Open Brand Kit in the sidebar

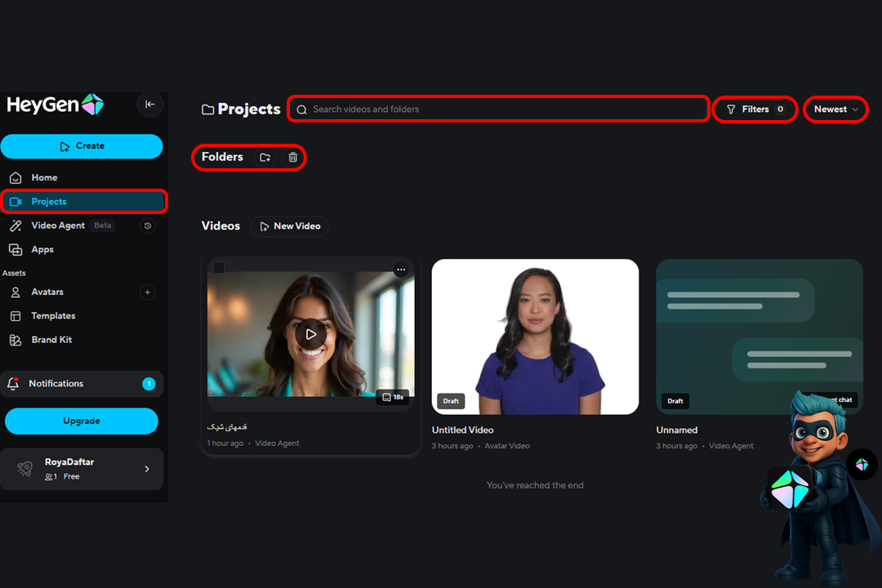pyautogui.click(x=51, y=340)
